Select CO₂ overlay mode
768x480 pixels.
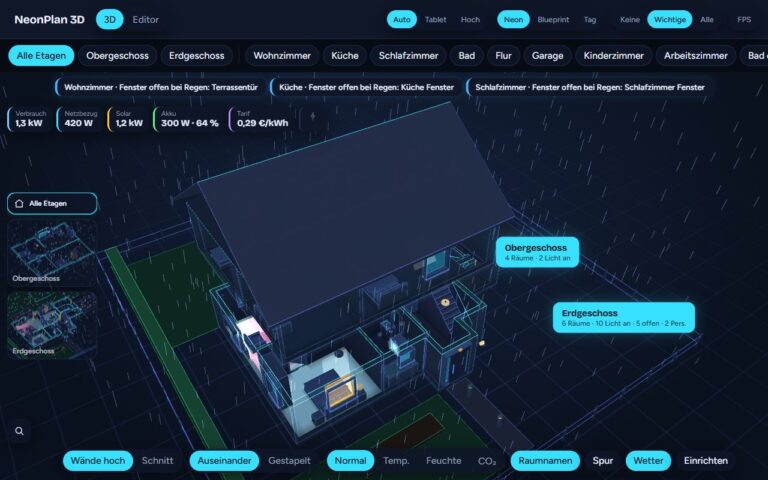tap(486, 461)
